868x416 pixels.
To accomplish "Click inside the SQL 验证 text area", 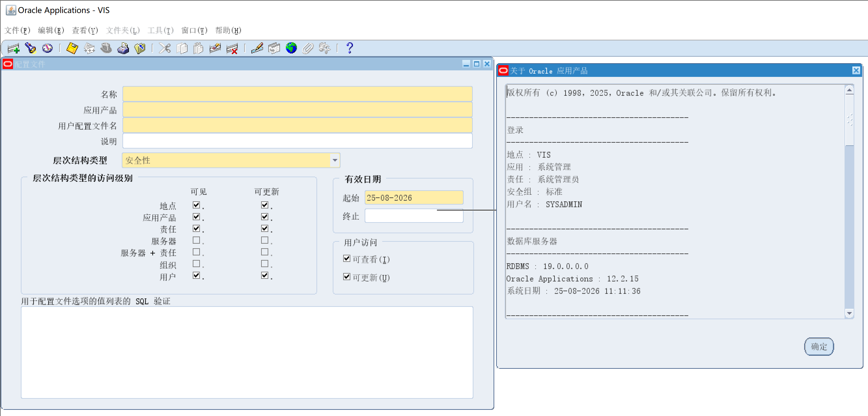I will [x=247, y=352].
